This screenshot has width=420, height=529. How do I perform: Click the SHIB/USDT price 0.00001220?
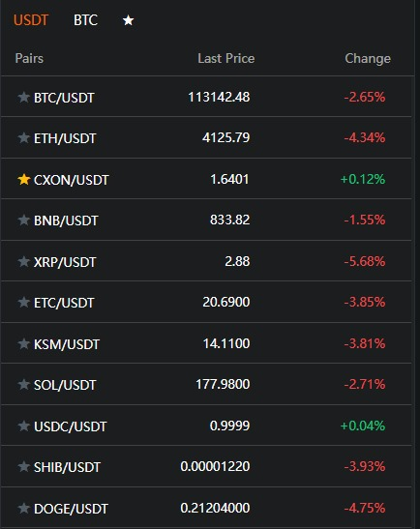tap(215, 466)
